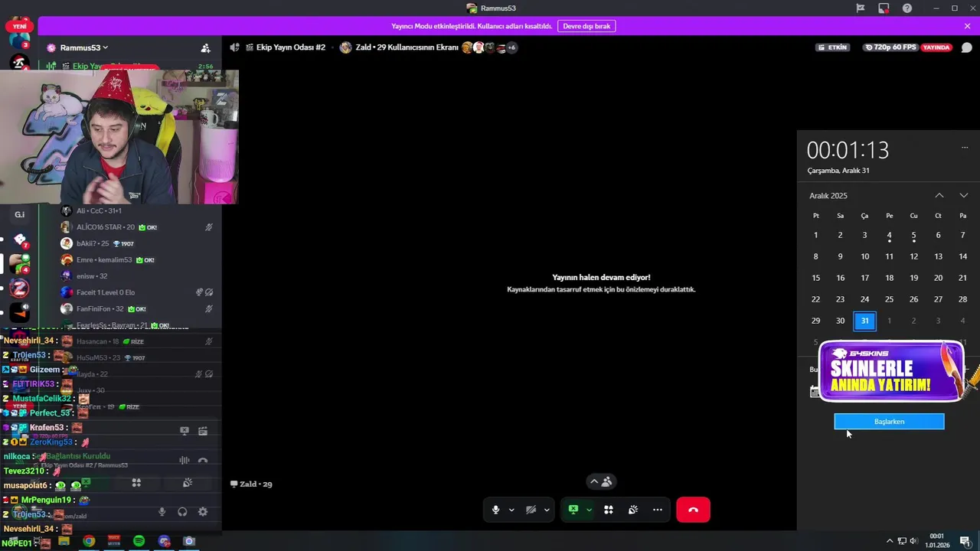Disconnect with red hang-up button
The width and height of the screenshot is (980, 551).
(x=693, y=510)
